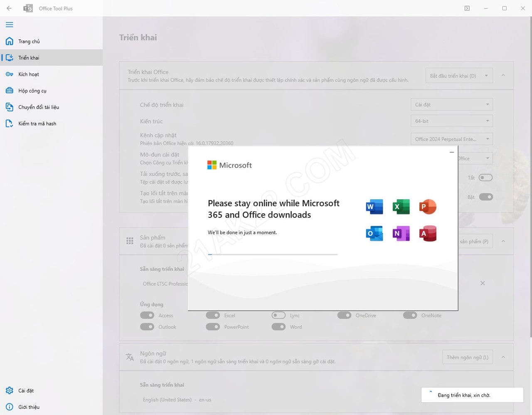This screenshot has width=532, height=415.
Task: Turn off the switch labeled Bật
Action: [485, 197]
